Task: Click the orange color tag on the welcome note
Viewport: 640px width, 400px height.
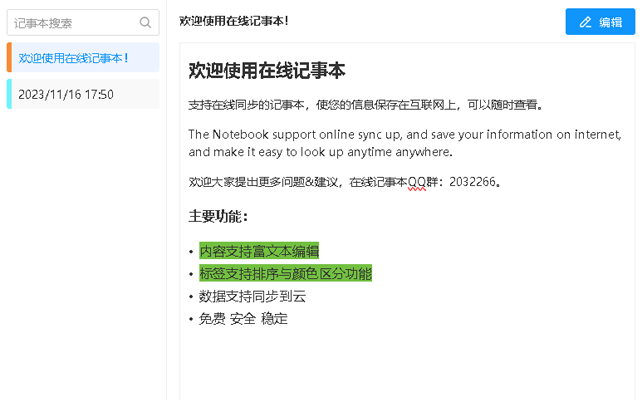Action: click(8, 57)
